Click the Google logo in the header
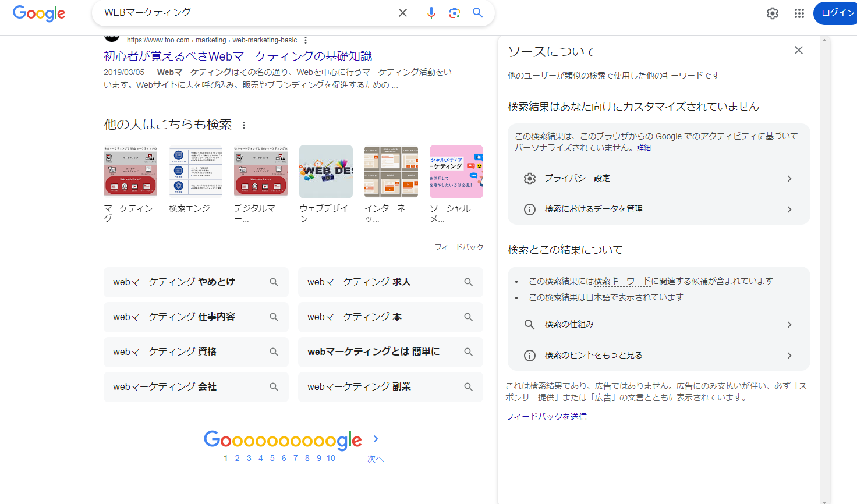Screen dimensions: 857x504 click(x=39, y=13)
